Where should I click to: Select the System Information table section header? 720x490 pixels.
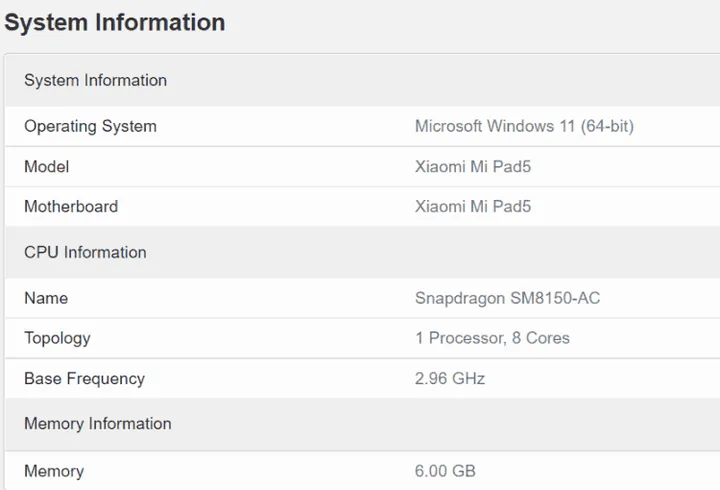(95, 80)
